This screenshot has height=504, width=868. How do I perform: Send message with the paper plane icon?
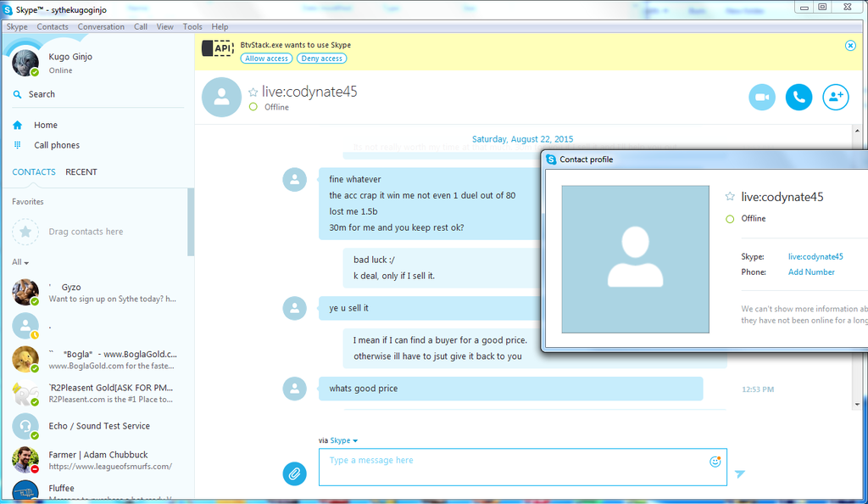739,473
